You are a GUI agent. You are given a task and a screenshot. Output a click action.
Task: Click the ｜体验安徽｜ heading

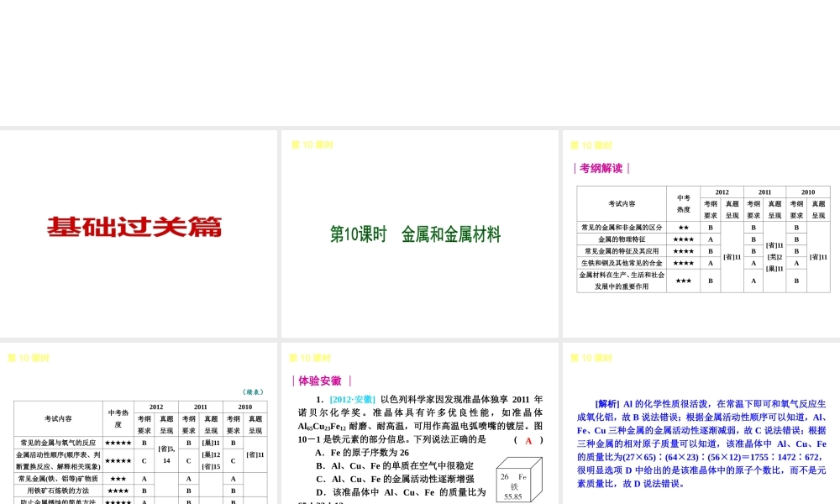[x=322, y=381]
